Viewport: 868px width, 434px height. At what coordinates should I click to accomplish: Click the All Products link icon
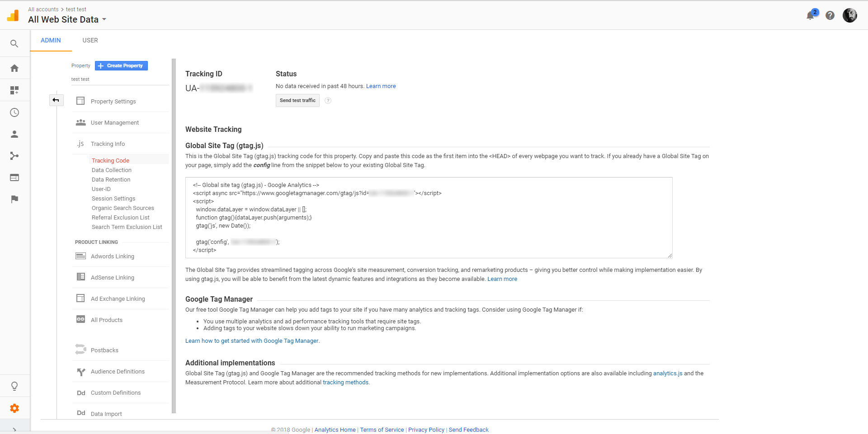tap(80, 319)
